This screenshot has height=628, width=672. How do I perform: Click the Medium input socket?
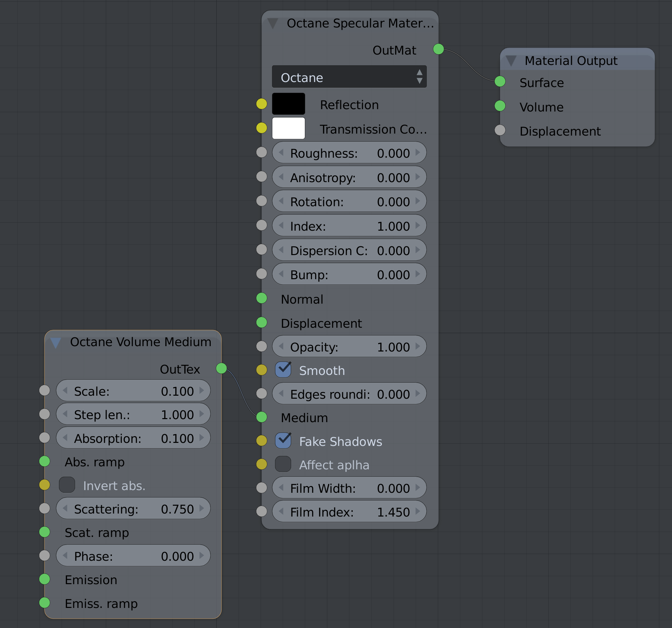(x=262, y=417)
